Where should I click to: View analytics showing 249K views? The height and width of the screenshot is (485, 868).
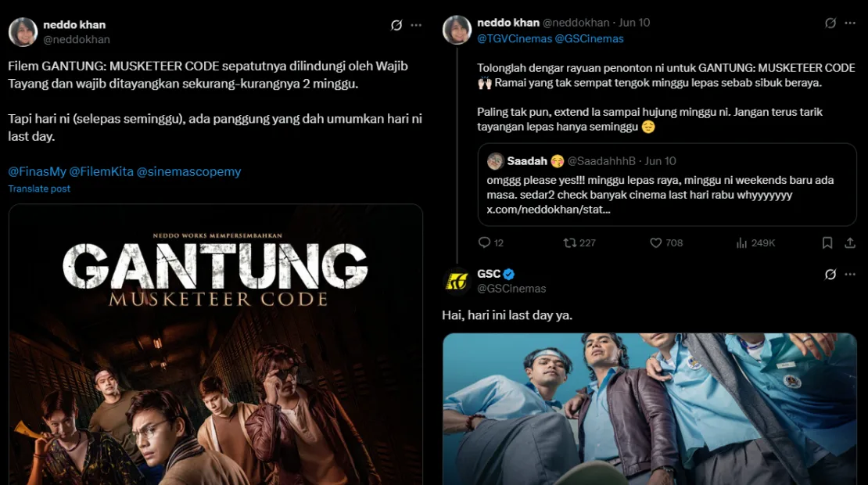tap(755, 242)
